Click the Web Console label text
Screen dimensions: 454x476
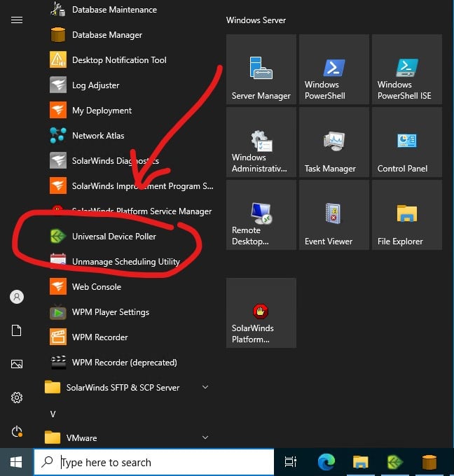coord(96,286)
